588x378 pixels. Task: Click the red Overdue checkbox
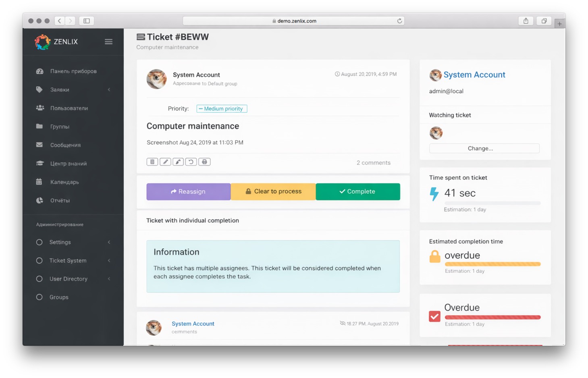point(434,316)
